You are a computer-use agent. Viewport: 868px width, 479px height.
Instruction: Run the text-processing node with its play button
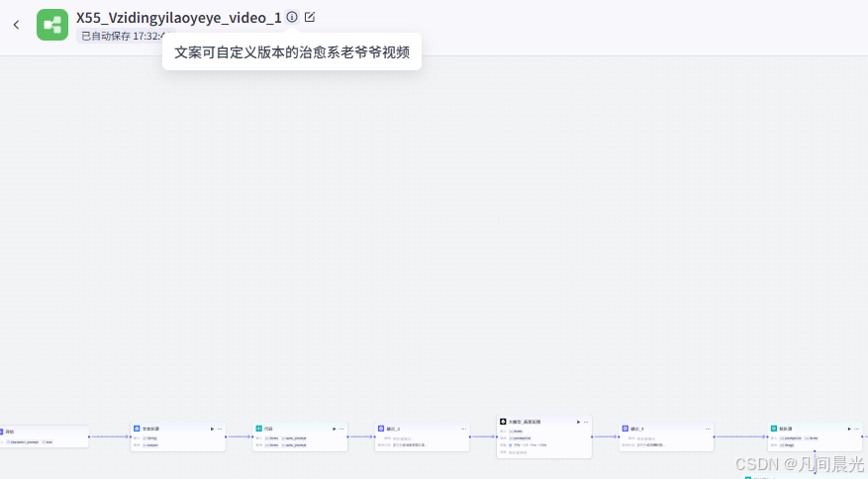point(212,430)
